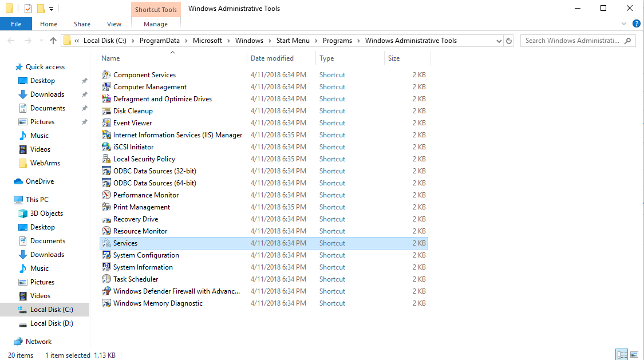Select Local Disk (C:) in sidebar
The height and width of the screenshot is (360, 644).
coord(52,310)
